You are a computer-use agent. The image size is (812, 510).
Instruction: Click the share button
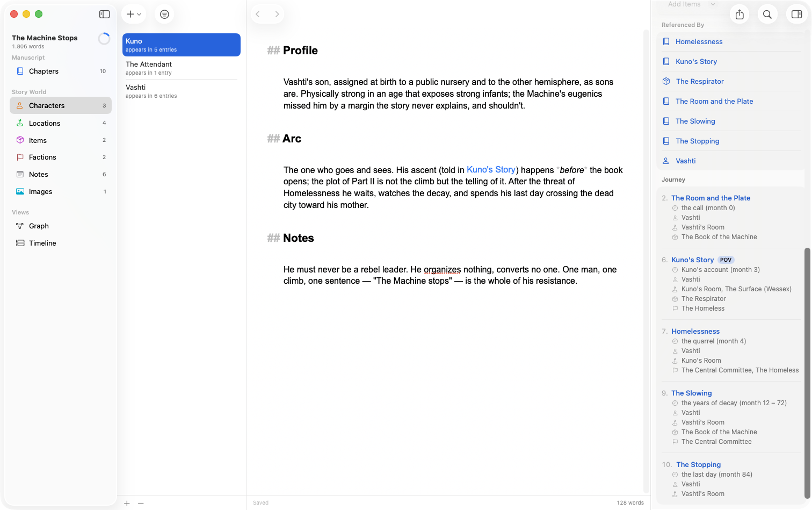coord(740,15)
